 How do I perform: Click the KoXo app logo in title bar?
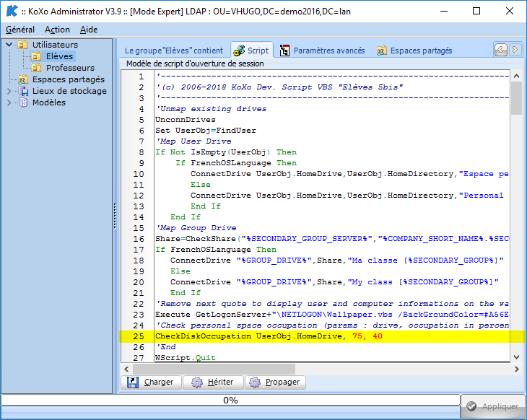point(12,11)
